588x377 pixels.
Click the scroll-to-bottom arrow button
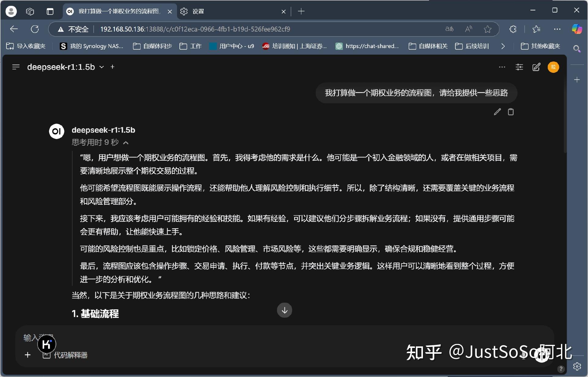tap(285, 310)
